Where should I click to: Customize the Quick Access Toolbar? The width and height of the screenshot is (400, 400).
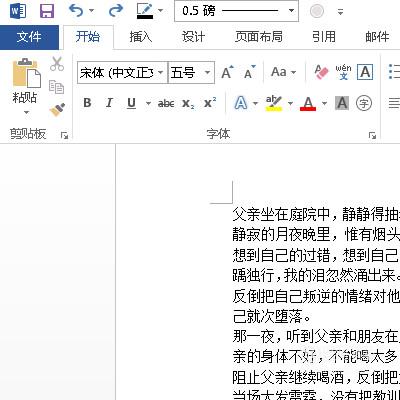pyautogui.click(x=340, y=12)
